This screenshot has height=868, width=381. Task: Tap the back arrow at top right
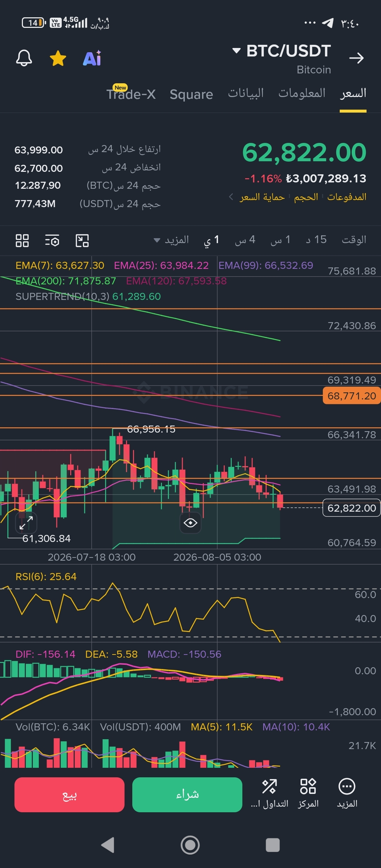[x=356, y=58]
